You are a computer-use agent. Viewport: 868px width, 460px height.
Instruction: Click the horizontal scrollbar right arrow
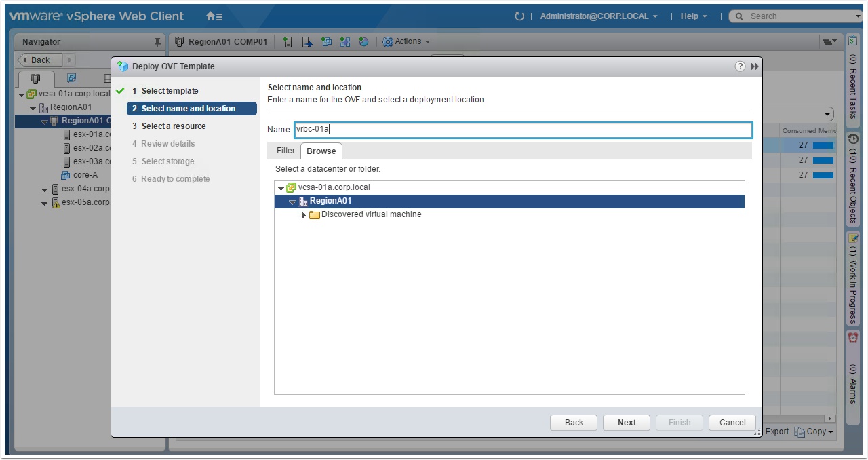click(829, 419)
